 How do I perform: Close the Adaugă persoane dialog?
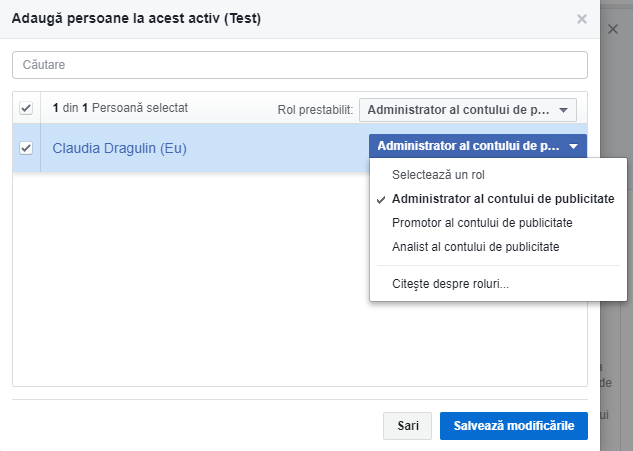[x=582, y=18]
